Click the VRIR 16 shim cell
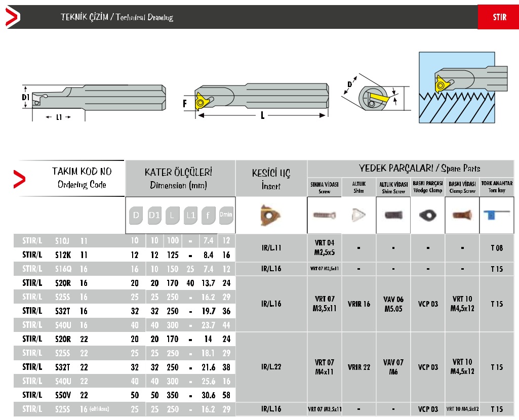The image size is (519, 420). click(359, 304)
